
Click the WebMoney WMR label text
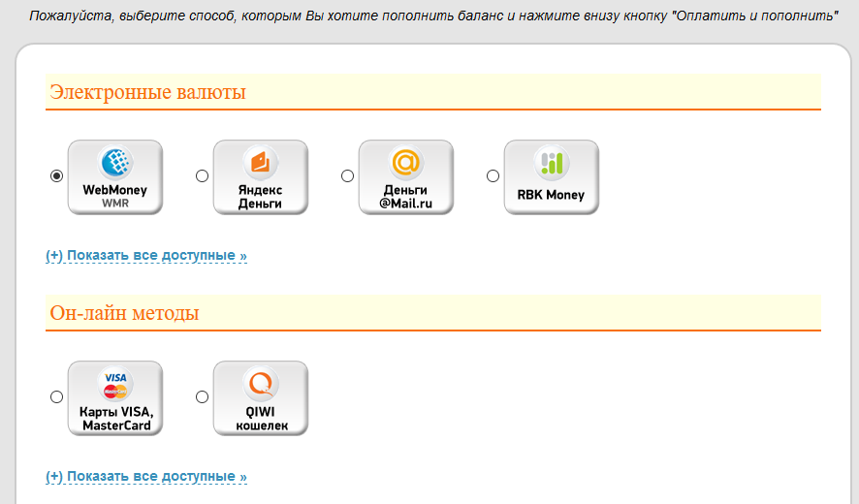[x=115, y=196]
